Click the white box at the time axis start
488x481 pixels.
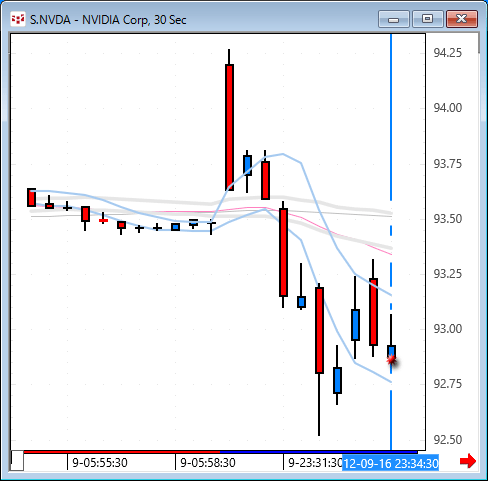pos(17,461)
